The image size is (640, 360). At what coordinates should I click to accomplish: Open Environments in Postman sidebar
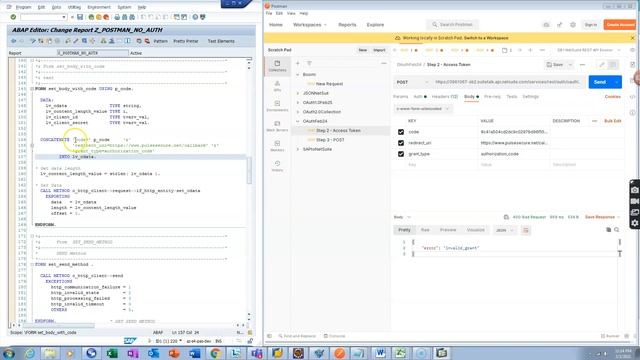click(278, 106)
